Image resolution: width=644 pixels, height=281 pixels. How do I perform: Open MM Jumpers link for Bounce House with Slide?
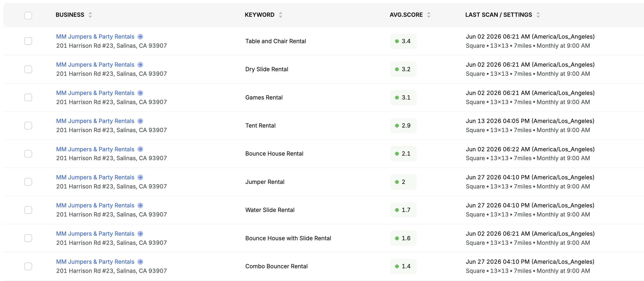tap(95, 234)
